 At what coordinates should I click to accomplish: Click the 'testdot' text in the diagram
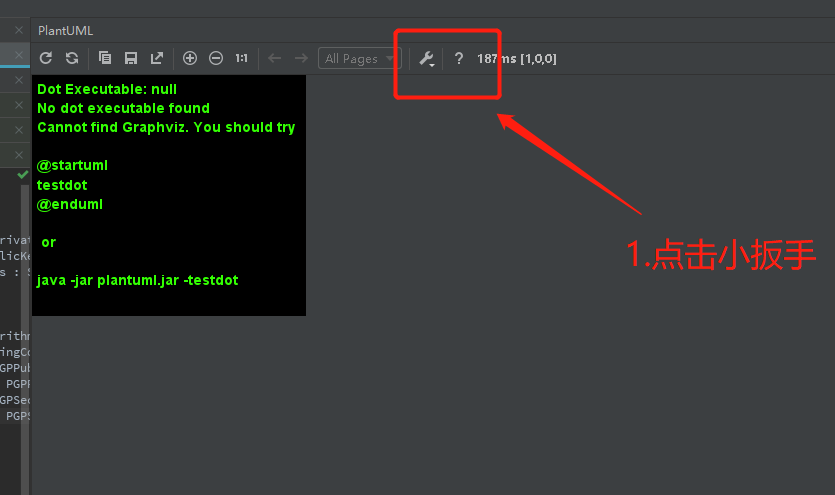coord(62,185)
